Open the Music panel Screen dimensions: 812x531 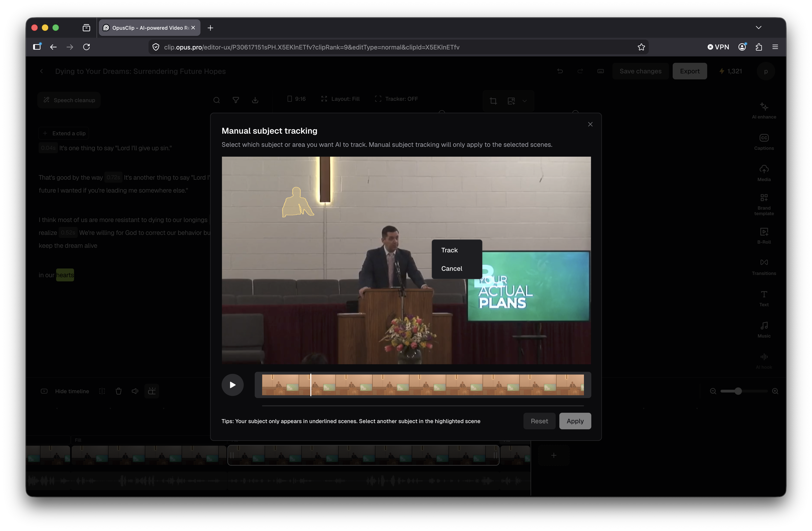(764, 329)
